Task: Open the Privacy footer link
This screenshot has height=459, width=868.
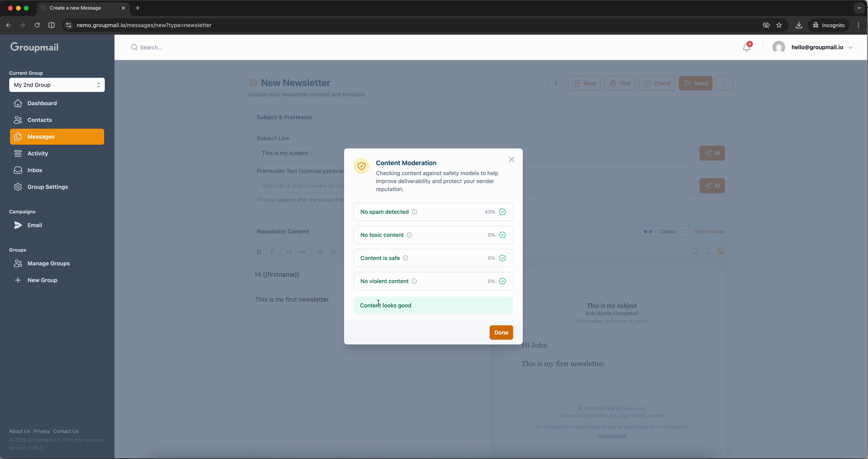Action: point(42,431)
